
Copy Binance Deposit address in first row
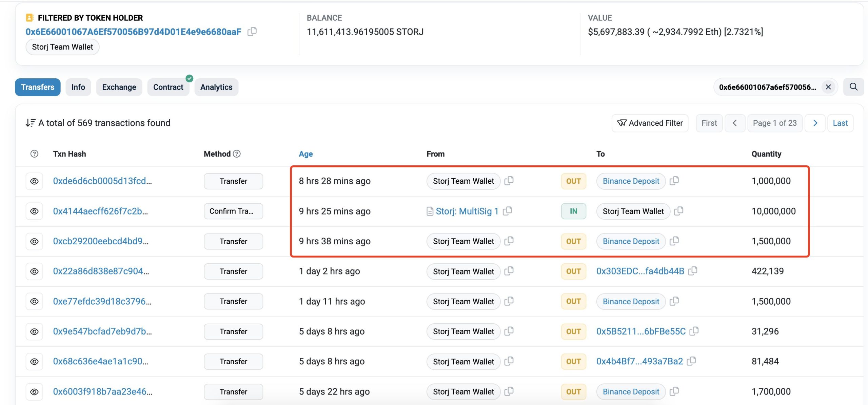(x=674, y=181)
